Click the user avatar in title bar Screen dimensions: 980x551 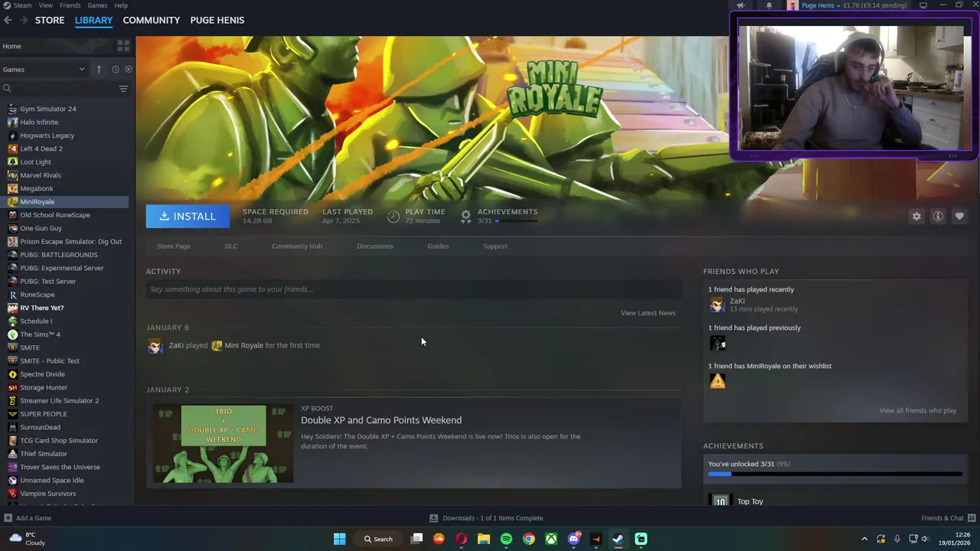pos(792,5)
